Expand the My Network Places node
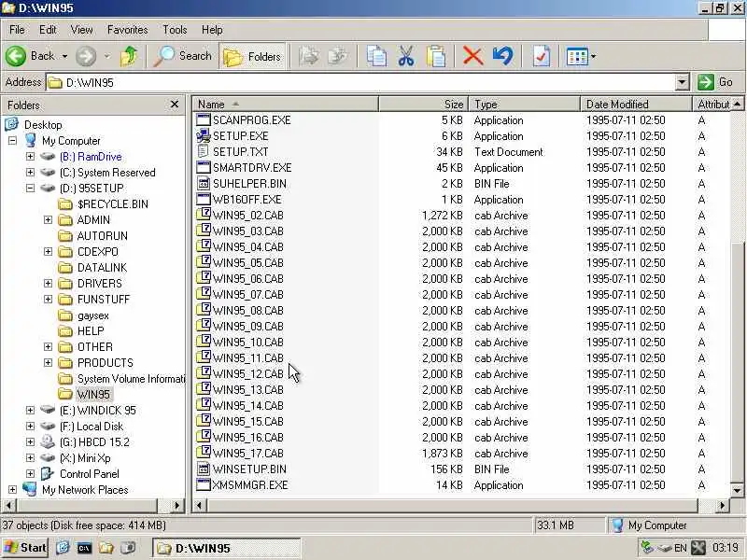The width and height of the screenshot is (747, 560). (x=12, y=489)
